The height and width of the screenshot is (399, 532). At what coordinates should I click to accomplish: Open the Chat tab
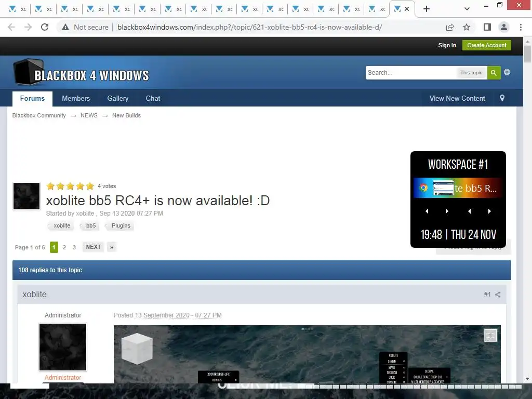pos(153,98)
